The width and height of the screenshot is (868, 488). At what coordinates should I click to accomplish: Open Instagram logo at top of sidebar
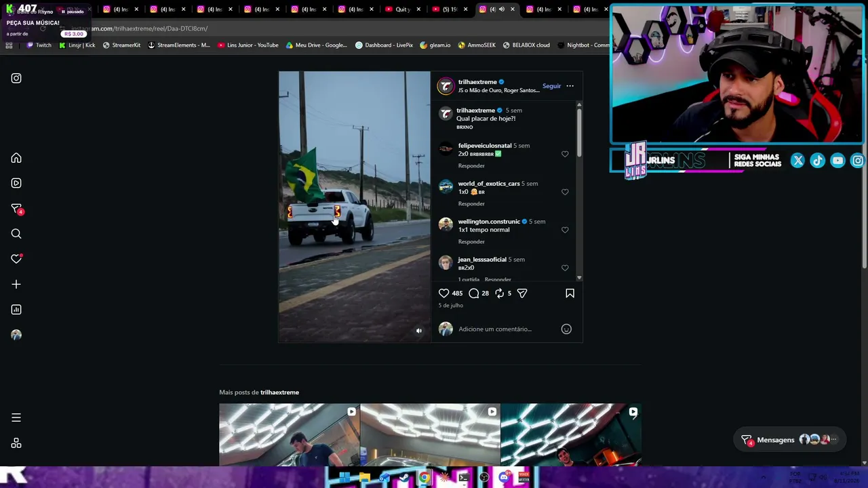point(16,78)
